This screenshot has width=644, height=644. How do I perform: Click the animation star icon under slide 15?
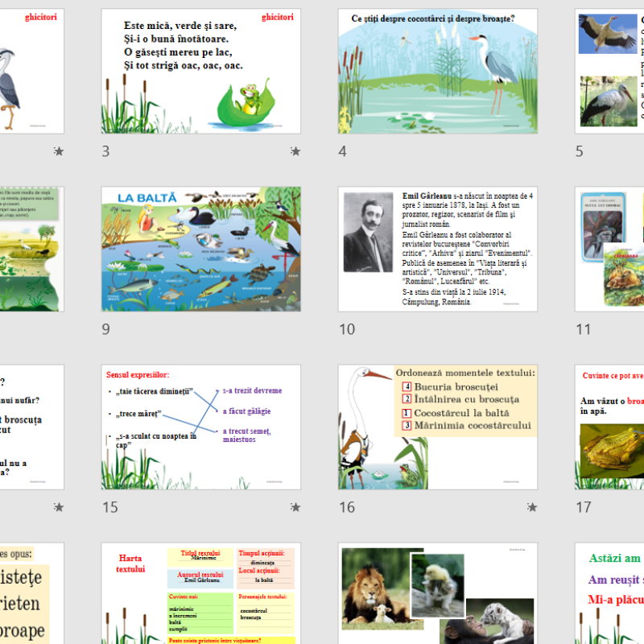tap(295, 506)
